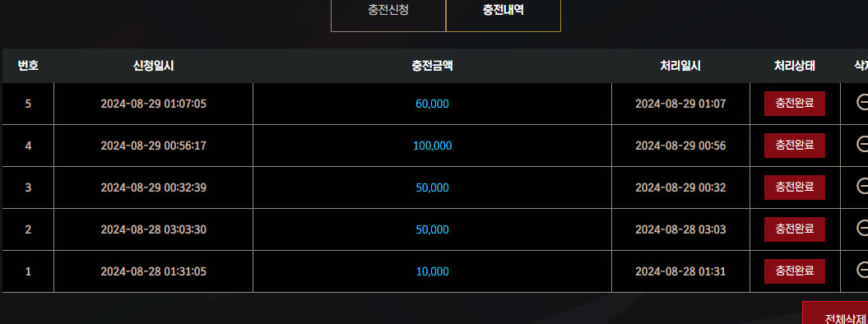868x324 pixels.
Task: Click 충전완료 badge for 2024-08-28 03:03 entry
Action: pos(795,229)
